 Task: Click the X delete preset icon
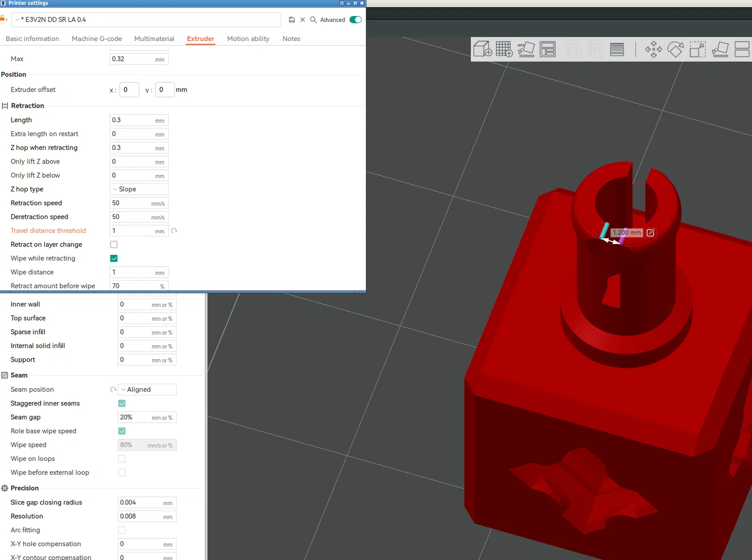(303, 20)
